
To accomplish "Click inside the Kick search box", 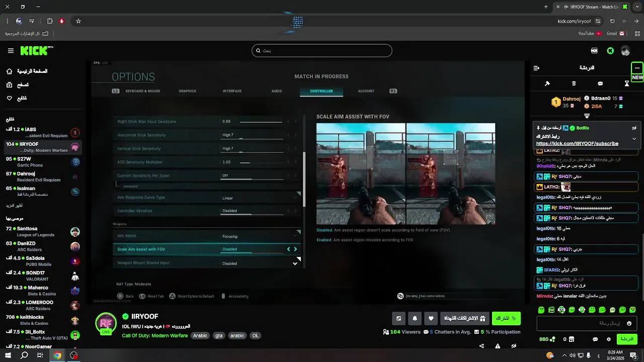I will pyautogui.click(x=322, y=51).
